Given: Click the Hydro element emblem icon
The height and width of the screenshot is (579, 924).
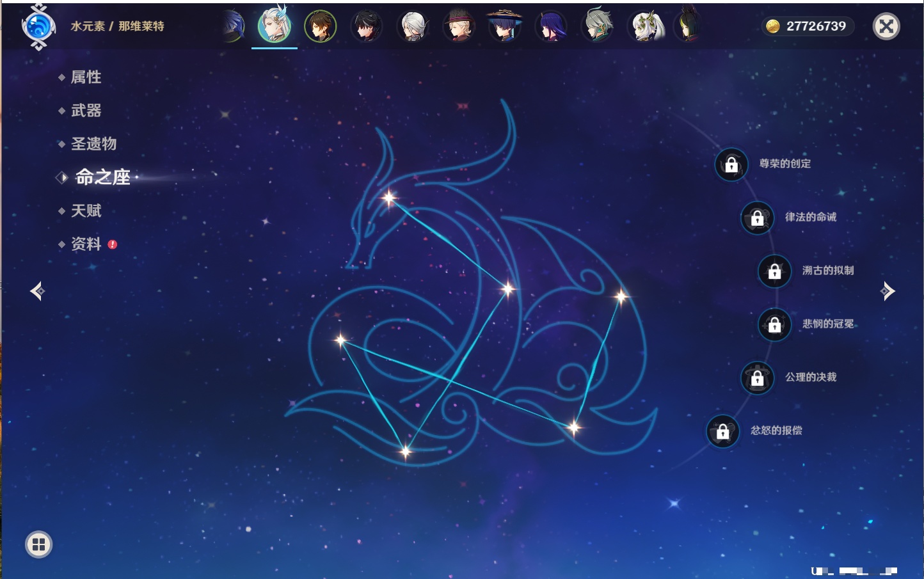Looking at the screenshot, I should tap(38, 27).
